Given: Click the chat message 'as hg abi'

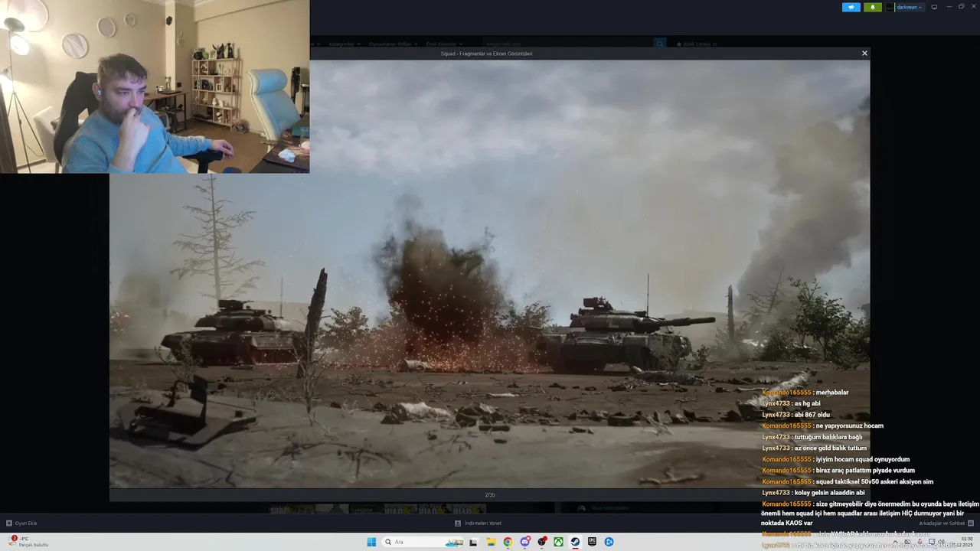Looking at the screenshot, I should click(x=807, y=403).
